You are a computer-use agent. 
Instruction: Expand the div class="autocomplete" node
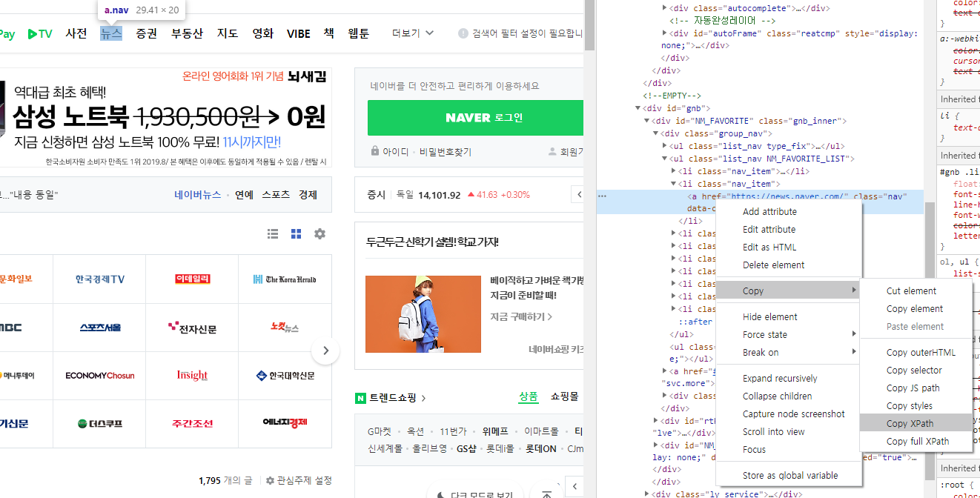coord(665,8)
